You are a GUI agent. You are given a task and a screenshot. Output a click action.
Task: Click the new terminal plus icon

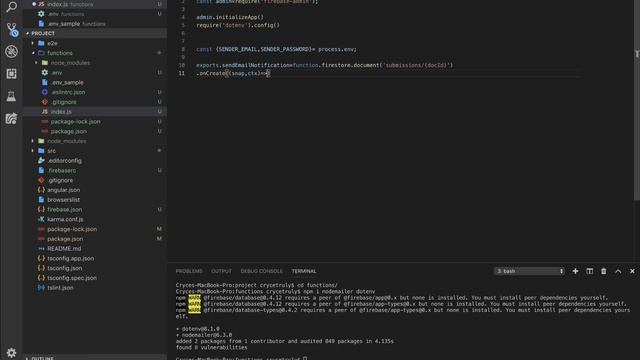pyautogui.click(x=575, y=271)
